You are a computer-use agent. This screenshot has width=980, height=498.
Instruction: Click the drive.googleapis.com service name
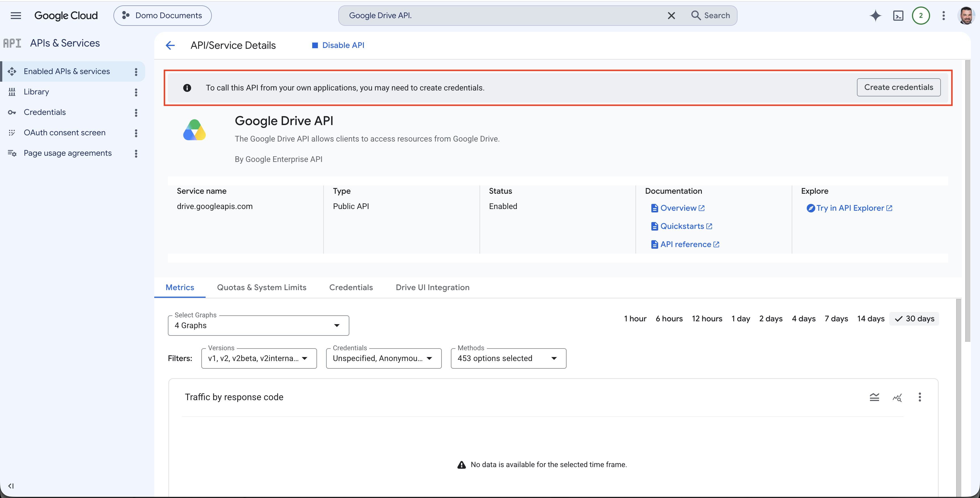pos(215,206)
